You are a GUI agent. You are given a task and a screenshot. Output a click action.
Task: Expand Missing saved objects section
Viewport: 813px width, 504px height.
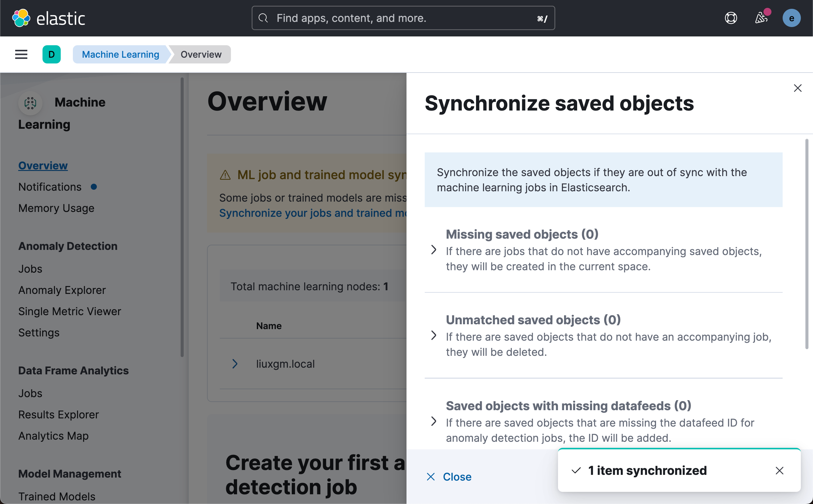(x=434, y=250)
